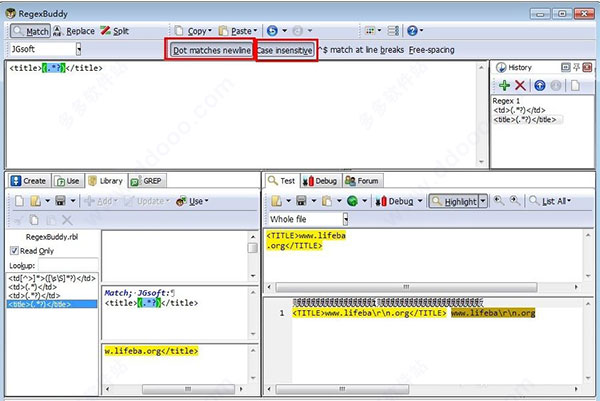Click the Debug button in Test toolbar
600x401 pixels.
[x=394, y=201]
